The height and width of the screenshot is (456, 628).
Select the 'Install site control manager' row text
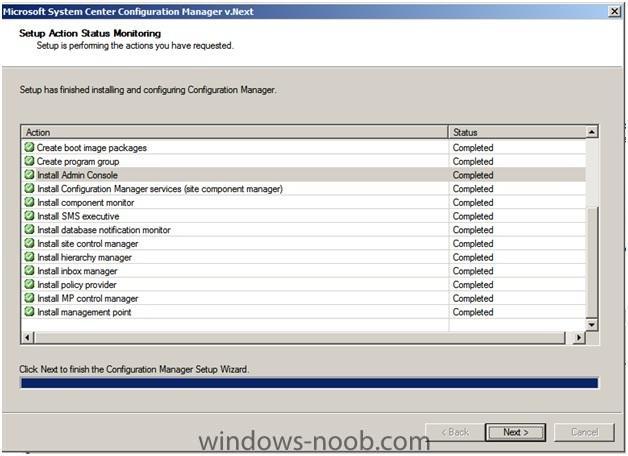pyautogui.click(x=88, y=243)
